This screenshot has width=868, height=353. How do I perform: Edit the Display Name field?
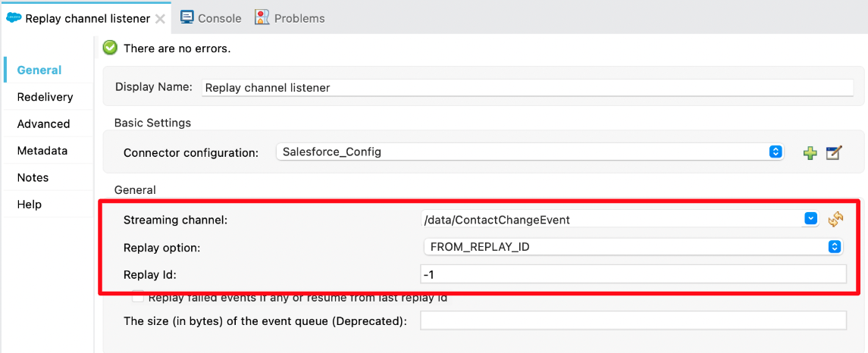click(528, 87)
